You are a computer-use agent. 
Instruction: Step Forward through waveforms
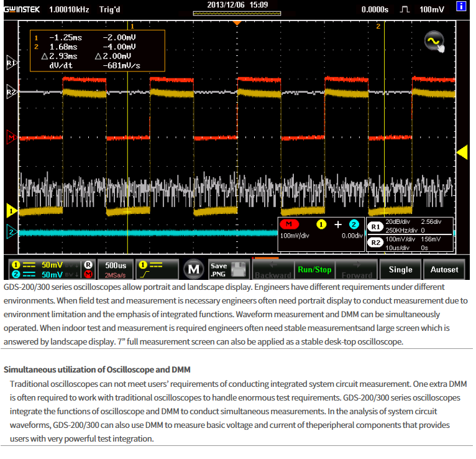pyautogui.click(x=357, y=270)
